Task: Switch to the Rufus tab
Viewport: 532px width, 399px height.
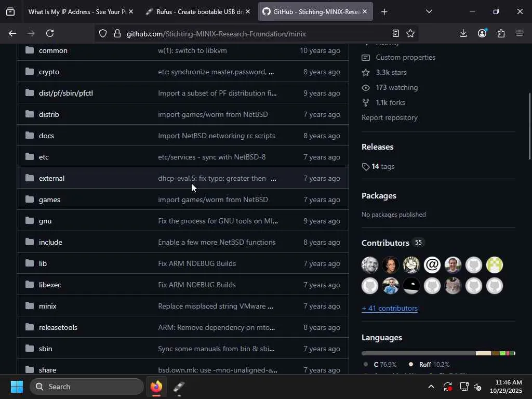Action: [195, 12]
